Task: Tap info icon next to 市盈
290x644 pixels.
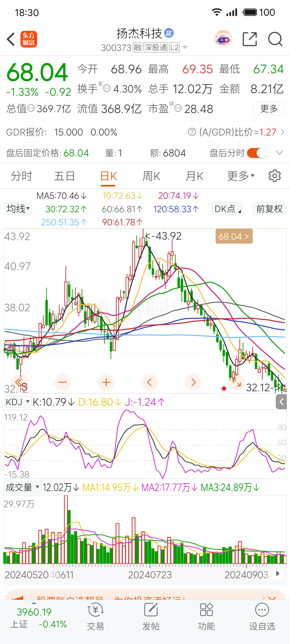Action: tap(178, 108)
